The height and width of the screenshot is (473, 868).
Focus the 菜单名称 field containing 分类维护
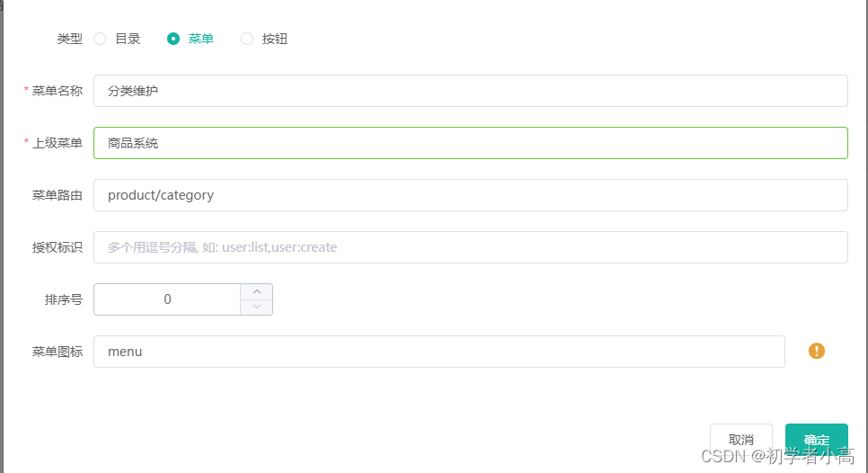[x=471, y=91]
